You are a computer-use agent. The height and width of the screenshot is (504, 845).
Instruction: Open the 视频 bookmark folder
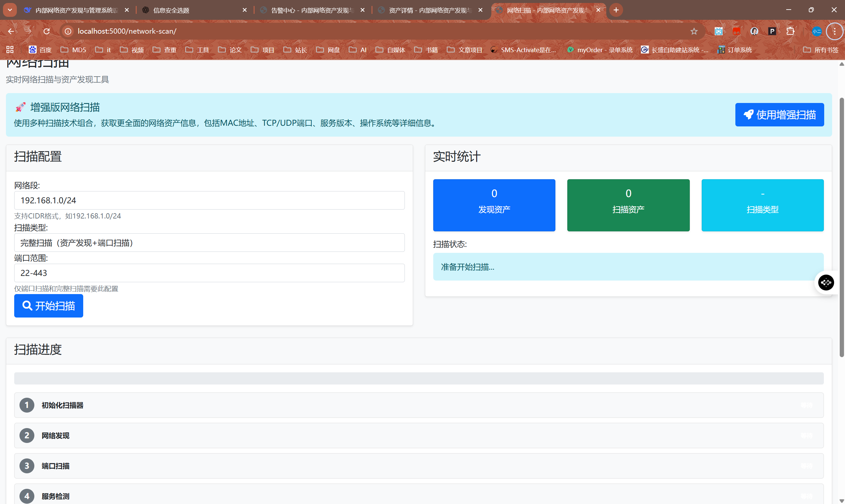pos(132,50)
